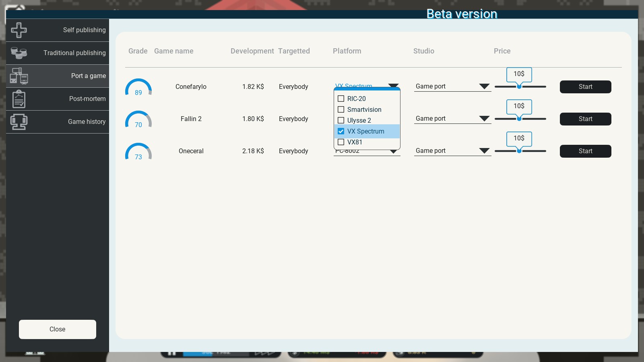Click the Post-mortem clipboard icon
The image size is (644, 362).
19,99
